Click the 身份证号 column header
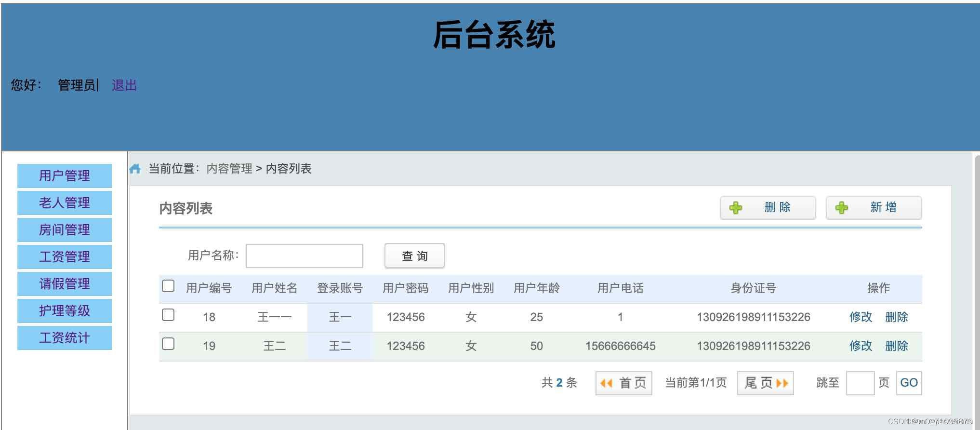Image resolution: width=980 pixels, height=430 pixels. click(754, 288)
